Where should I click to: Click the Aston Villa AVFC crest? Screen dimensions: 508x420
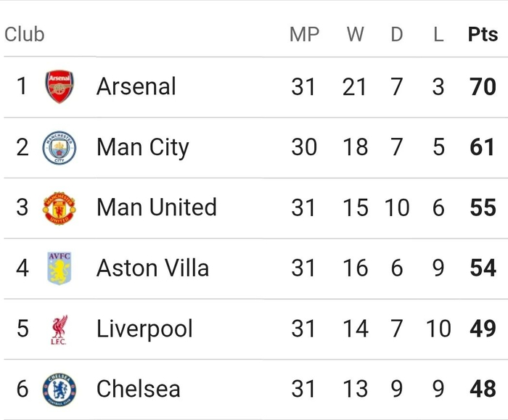coord(59,268)
